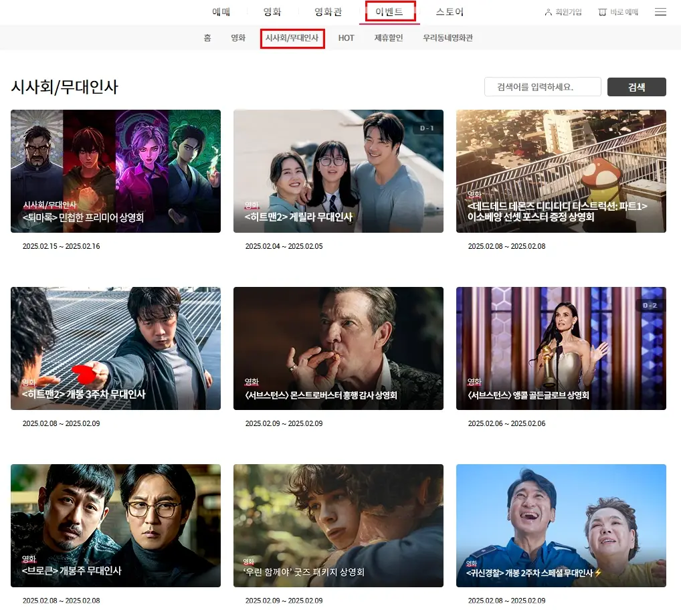Click the D-2 badge on 앵콜 골든글로브 card

650,305
